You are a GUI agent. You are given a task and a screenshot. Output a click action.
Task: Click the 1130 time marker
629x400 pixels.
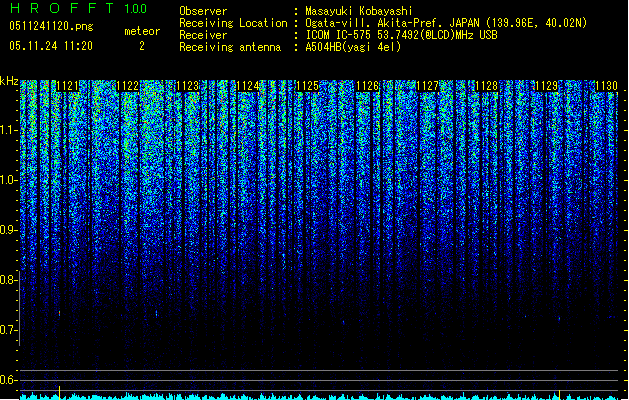click(x=607, y=86)
